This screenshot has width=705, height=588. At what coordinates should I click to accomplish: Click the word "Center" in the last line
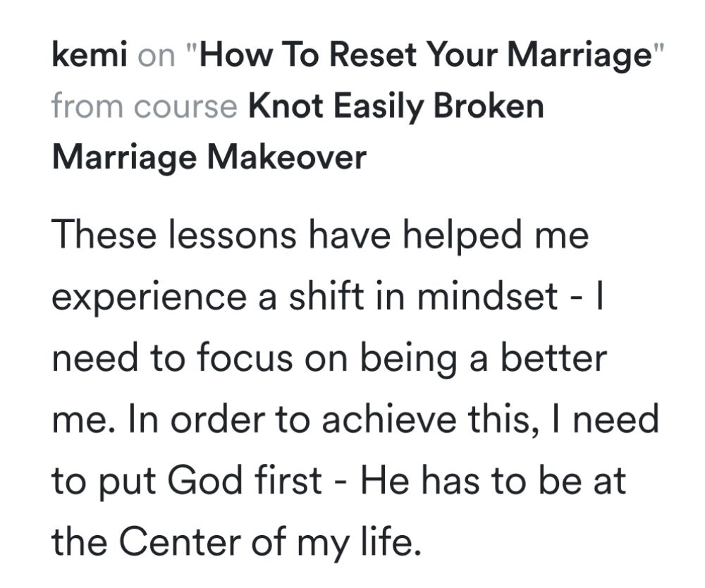(180, 541)
